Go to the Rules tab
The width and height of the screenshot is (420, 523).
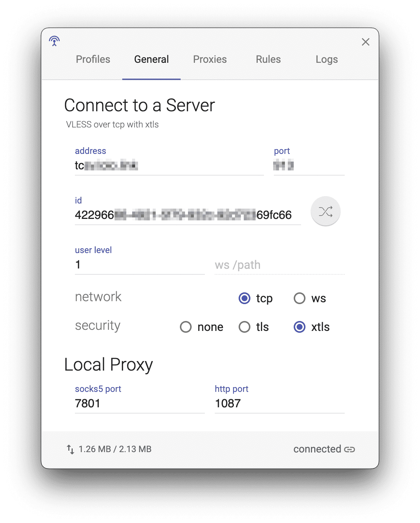pos(268,59)
